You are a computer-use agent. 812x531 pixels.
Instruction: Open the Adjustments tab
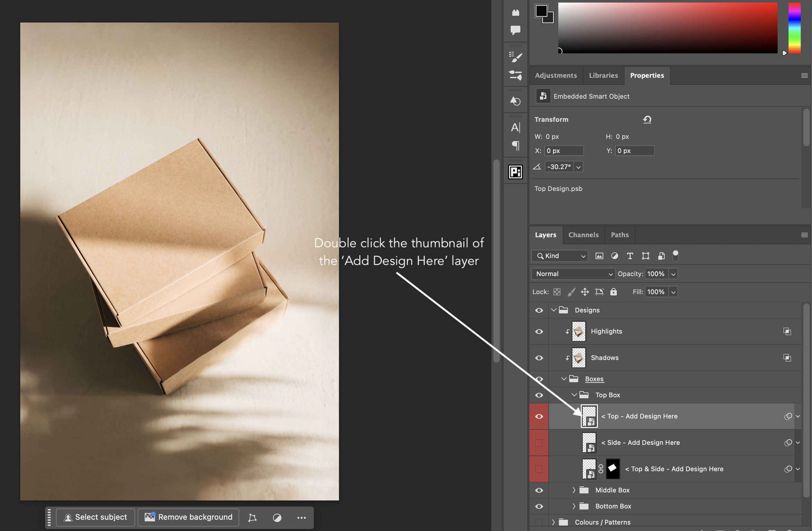[x=556, y=75]
